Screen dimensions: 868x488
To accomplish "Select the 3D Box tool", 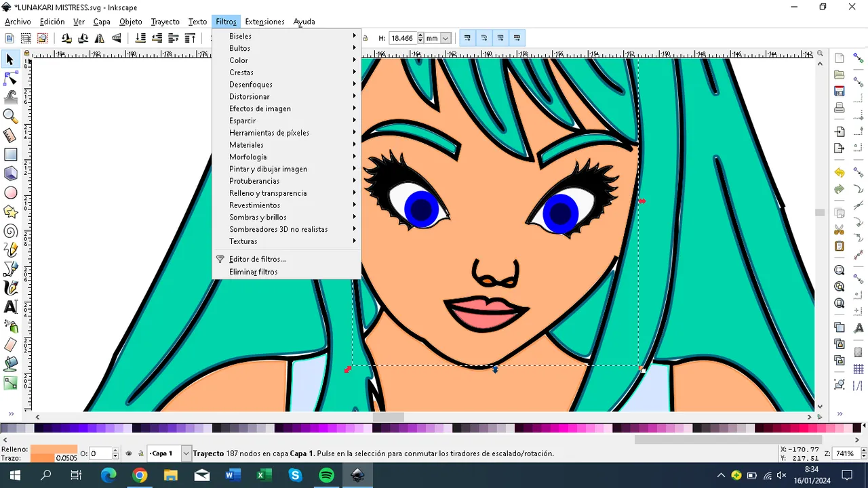I will (x=10, y=174).
